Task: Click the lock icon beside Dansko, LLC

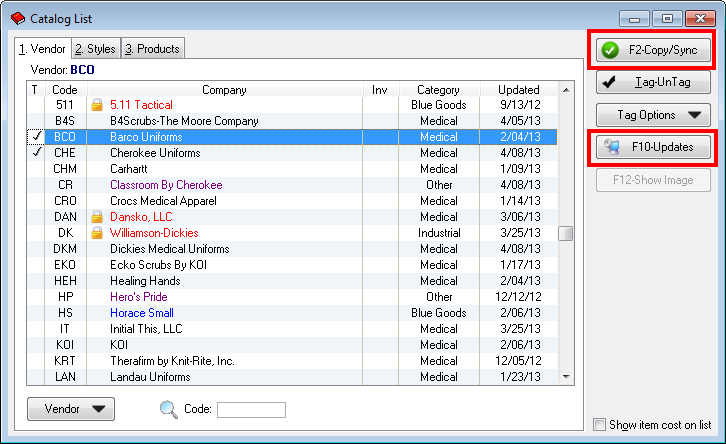Action: click(97, 217)
